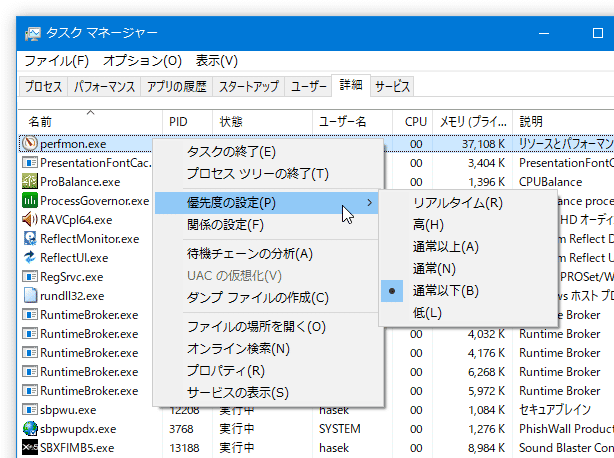The width and height of the screenshot is (614, 458).
Task: Select the ReflectMonitor.exe row name
Action: tap(90, 239)
